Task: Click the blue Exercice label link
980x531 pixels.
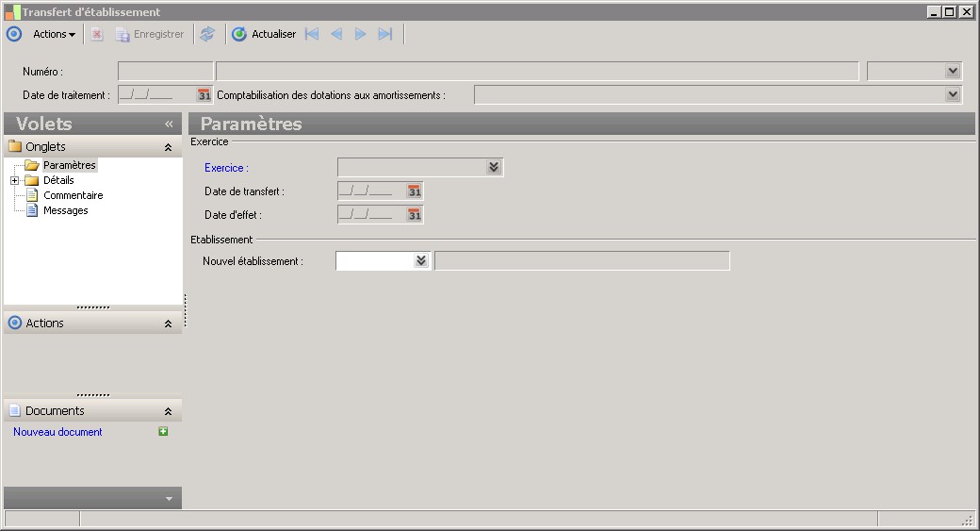Action: pyautogui.click(x=226, y=168)
